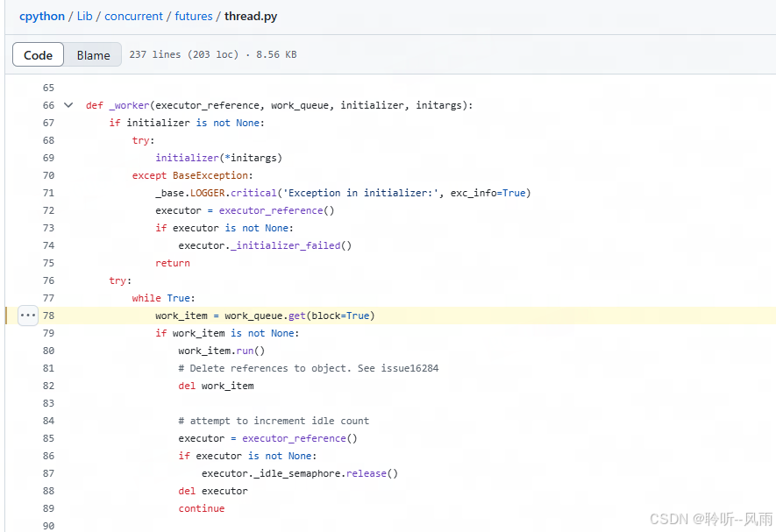The width and height of the screenshot is (776, 532).
Task: Click work_queue.get(block=True) call
Action: 299,316
